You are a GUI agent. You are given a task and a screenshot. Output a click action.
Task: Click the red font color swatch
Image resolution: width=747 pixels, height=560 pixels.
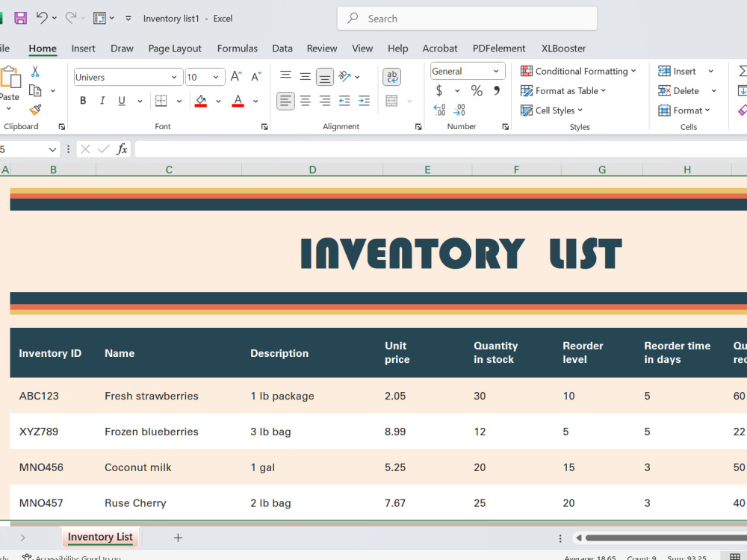coord(238,101)
